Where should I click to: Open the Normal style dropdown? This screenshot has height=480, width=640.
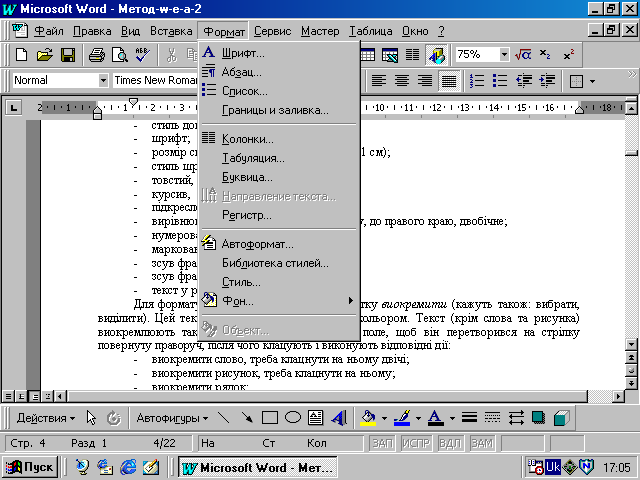103,80
